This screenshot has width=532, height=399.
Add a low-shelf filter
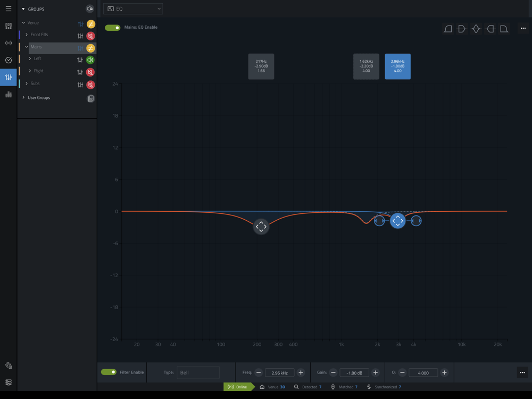tap(462, 29)
